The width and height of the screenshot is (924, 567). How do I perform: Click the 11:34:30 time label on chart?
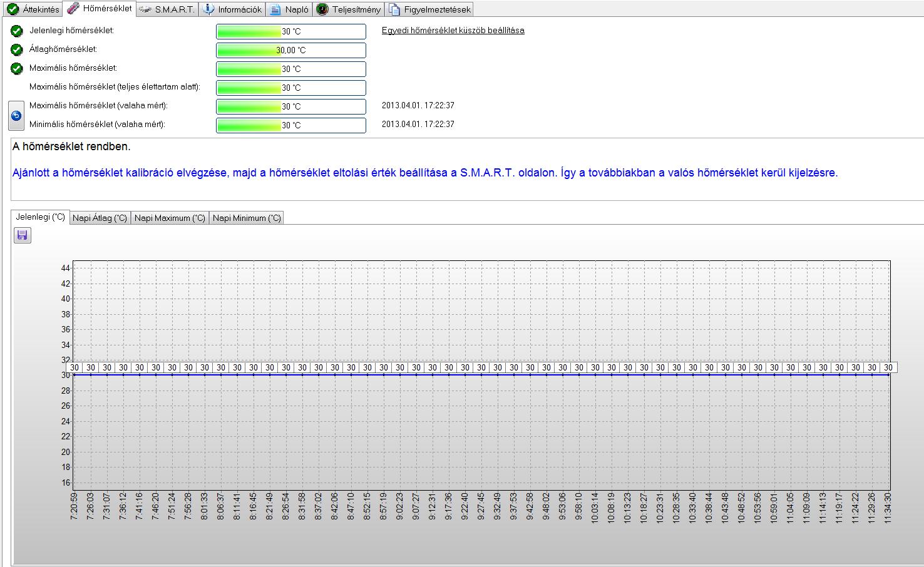(888, 508)
